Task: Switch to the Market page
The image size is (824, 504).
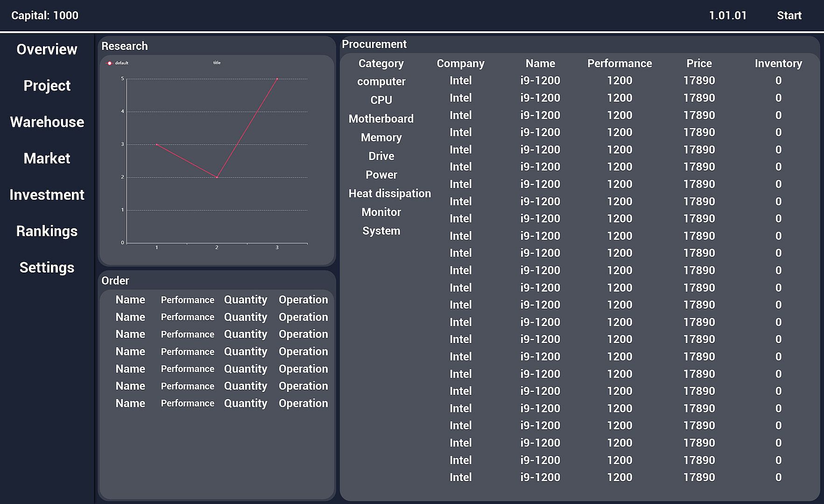Action: pyautogui.click(x=47, y=159)
